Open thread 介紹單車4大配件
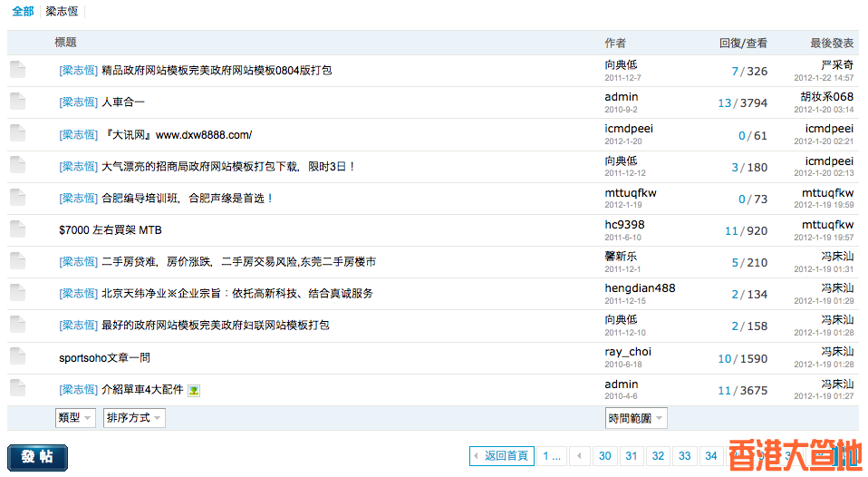 [142, 389]
